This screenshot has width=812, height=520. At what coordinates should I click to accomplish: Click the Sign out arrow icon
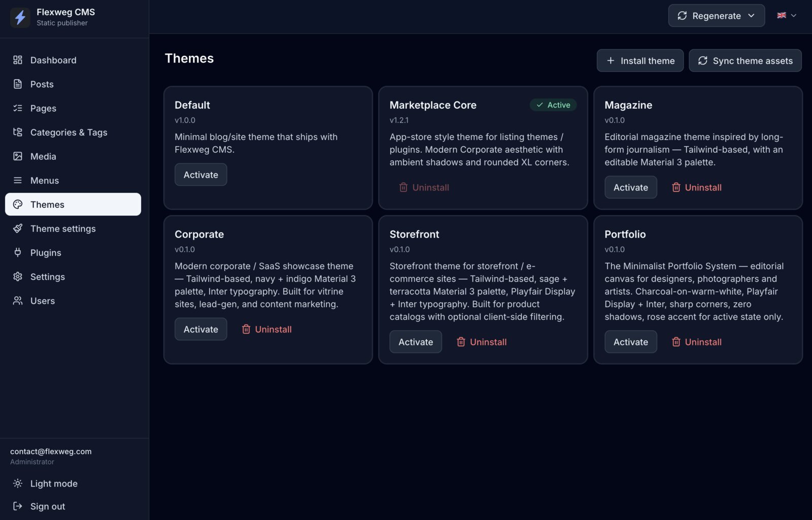[18, 506]
